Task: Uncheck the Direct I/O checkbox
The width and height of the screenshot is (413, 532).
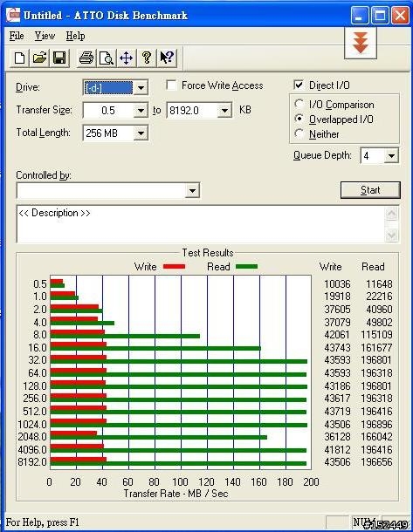Action: tap(299, 85)
